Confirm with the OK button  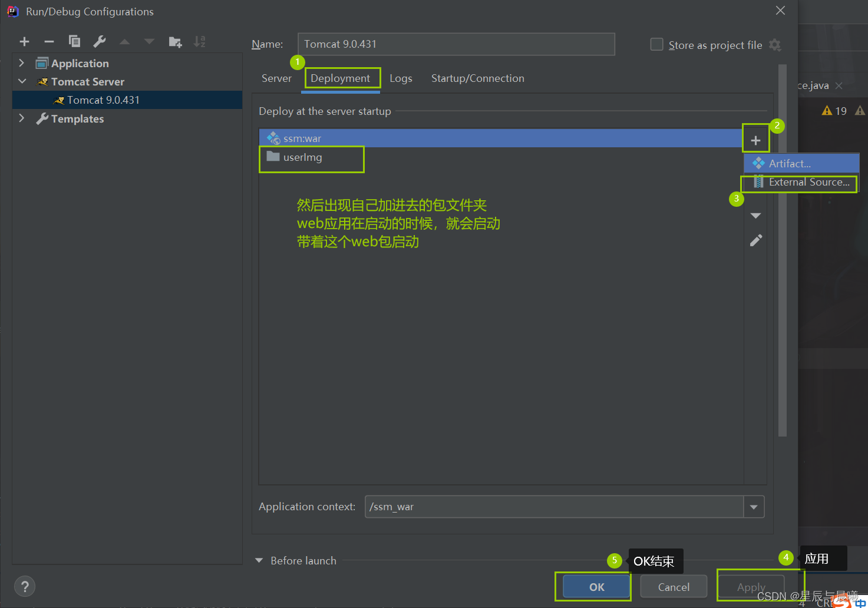[x=597, y=587]
